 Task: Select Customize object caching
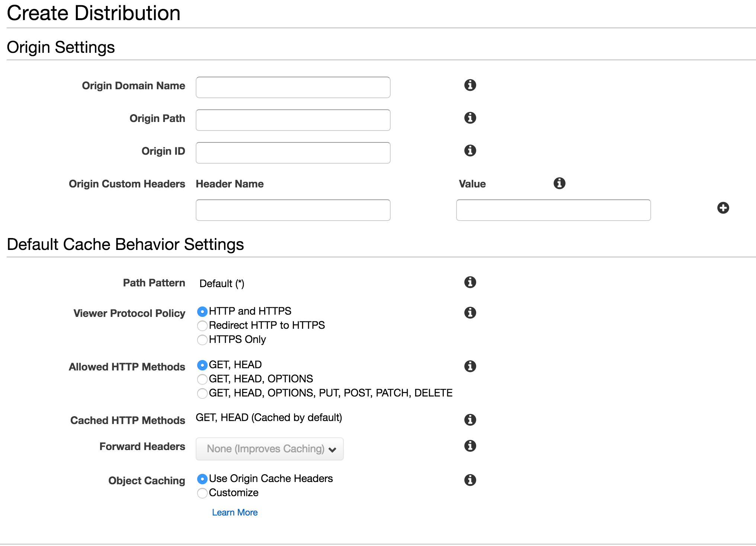[202, 493]
